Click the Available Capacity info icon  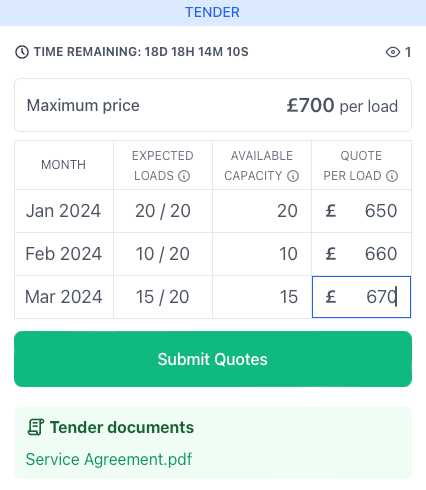click(x=293, y=176)
